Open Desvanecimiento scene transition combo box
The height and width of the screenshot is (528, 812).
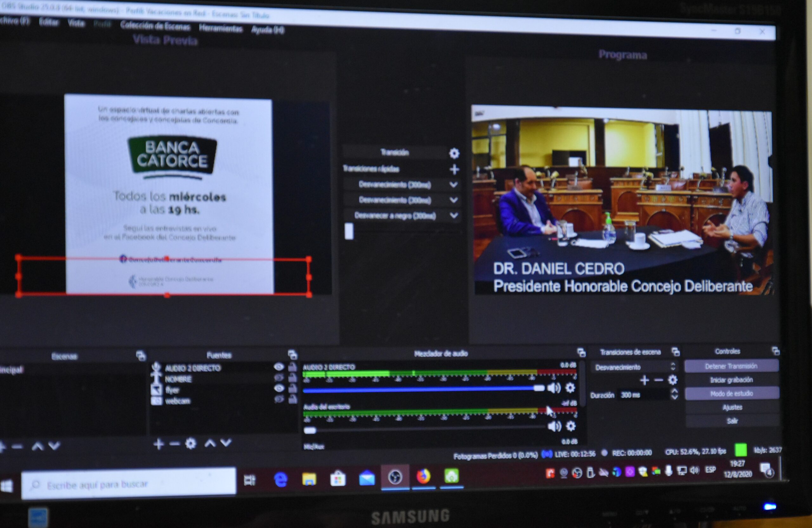635,367
